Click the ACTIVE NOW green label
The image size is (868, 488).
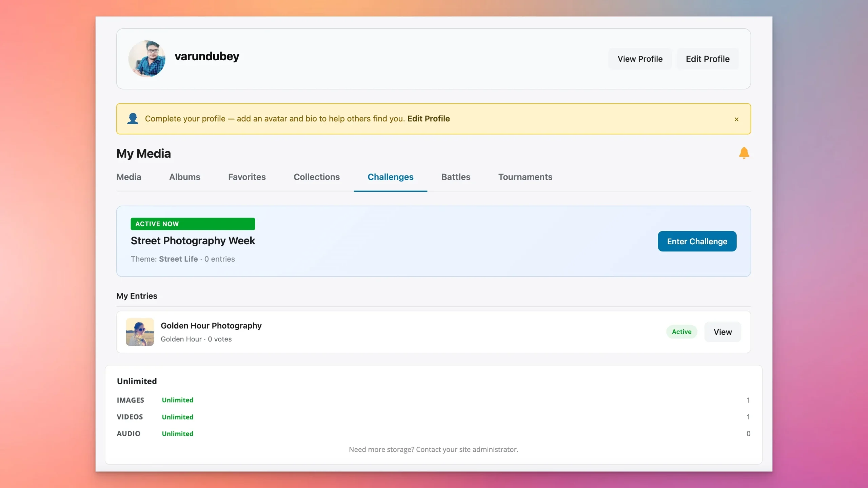(x=192, y=224)
